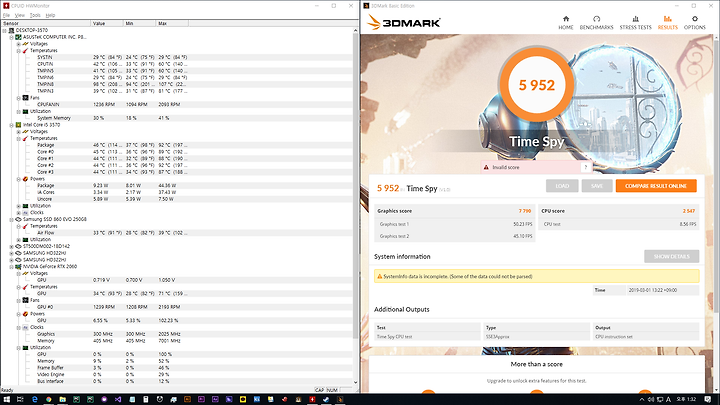Open File Explorer from taskbar
This screenshot has height=405, width=720.
click(62, 399)
